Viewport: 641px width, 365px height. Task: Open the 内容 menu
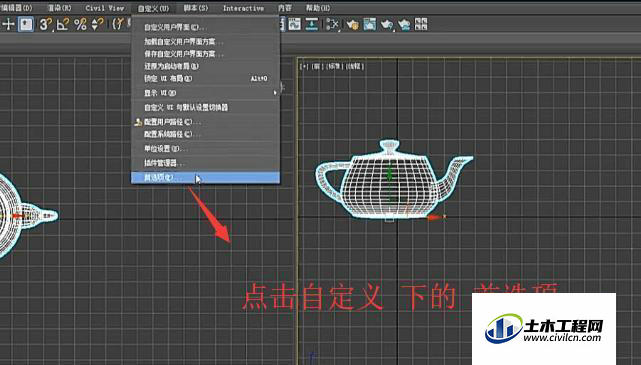285,8
